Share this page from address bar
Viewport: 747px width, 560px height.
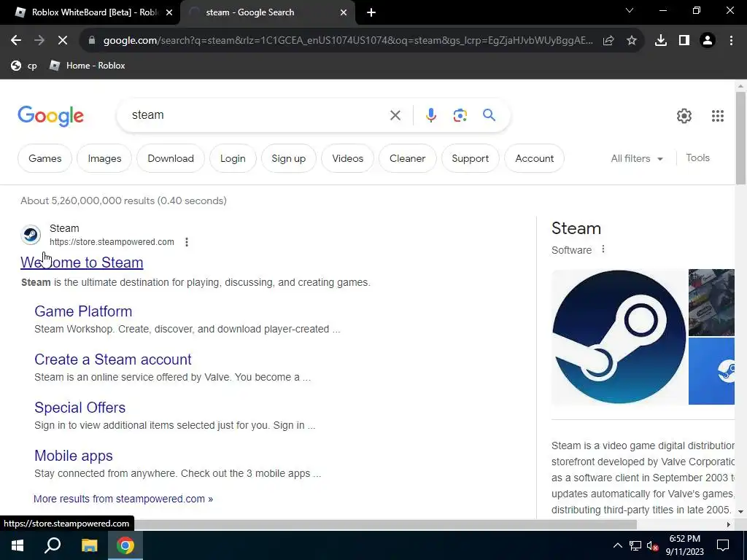[x=608, y=41]
